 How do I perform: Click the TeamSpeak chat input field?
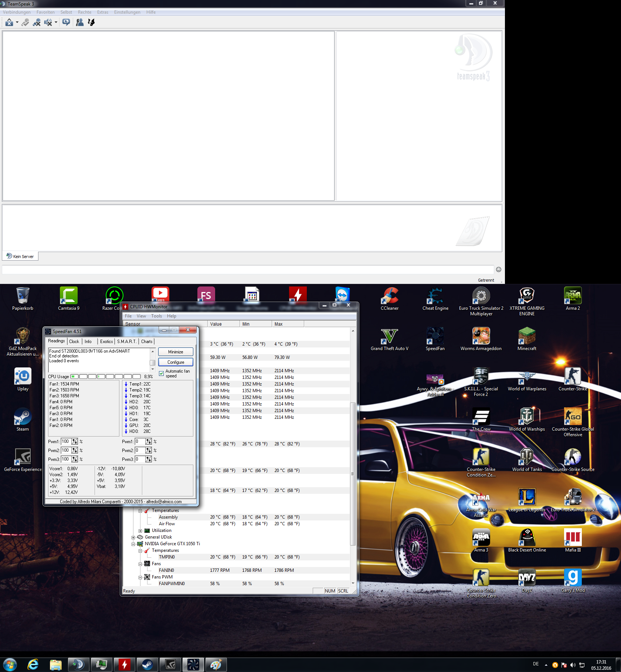pyautogui.click(x=248, y=269)
